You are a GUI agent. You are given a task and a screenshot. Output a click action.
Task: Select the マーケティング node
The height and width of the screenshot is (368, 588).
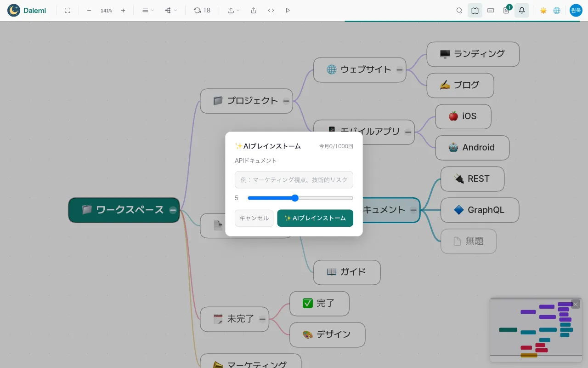pyautogui.click(x=251, y=362)
